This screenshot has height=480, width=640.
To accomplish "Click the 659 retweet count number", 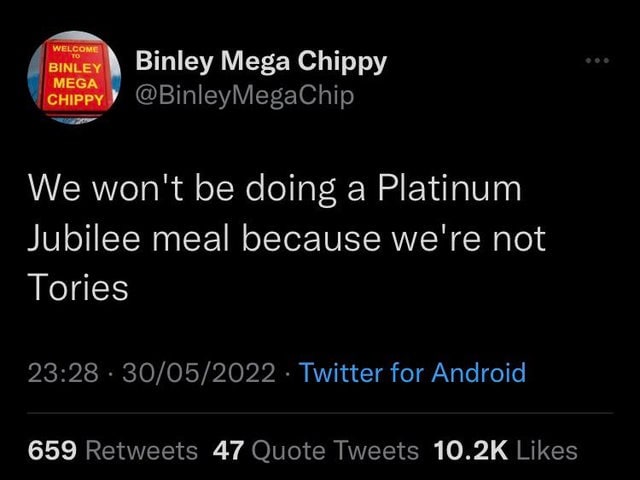I will [x=52, y=450].
